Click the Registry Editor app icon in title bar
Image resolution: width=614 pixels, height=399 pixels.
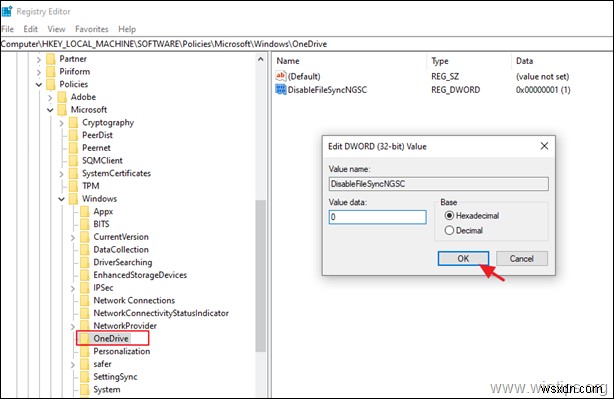point(7,11)
